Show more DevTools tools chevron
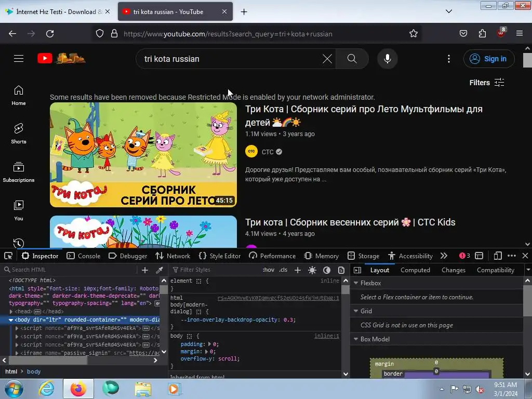The width and height of the screenshot is (532, 399). [444, 256]
